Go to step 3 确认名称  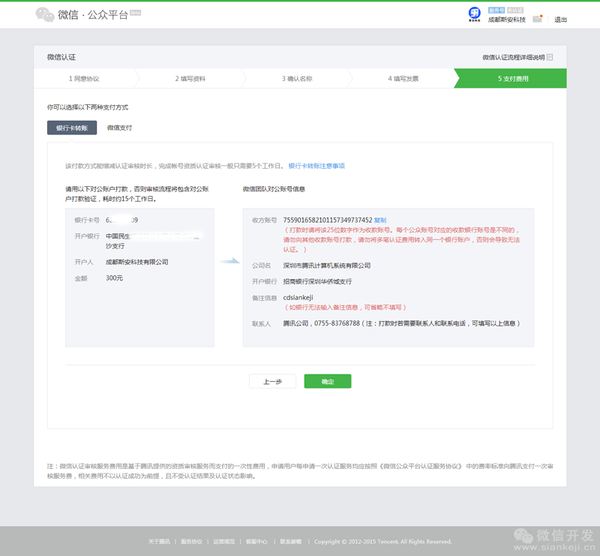point(297,78)
